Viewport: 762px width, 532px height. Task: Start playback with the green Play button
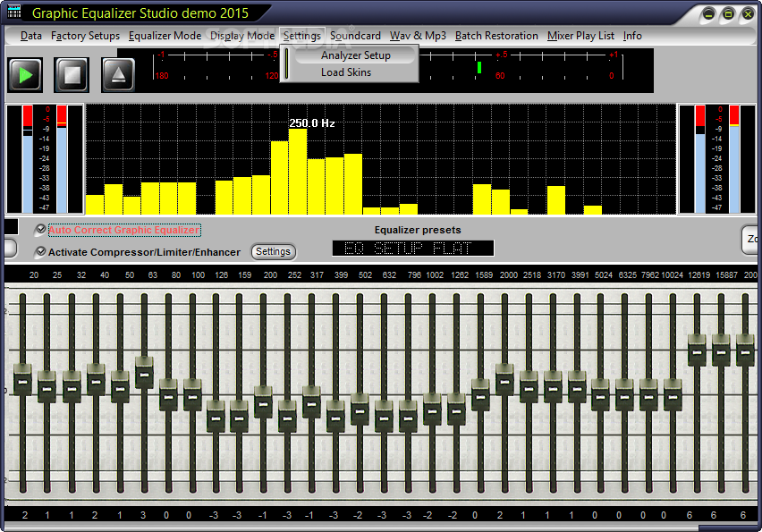pyautogui.click(x=25, y=75)
